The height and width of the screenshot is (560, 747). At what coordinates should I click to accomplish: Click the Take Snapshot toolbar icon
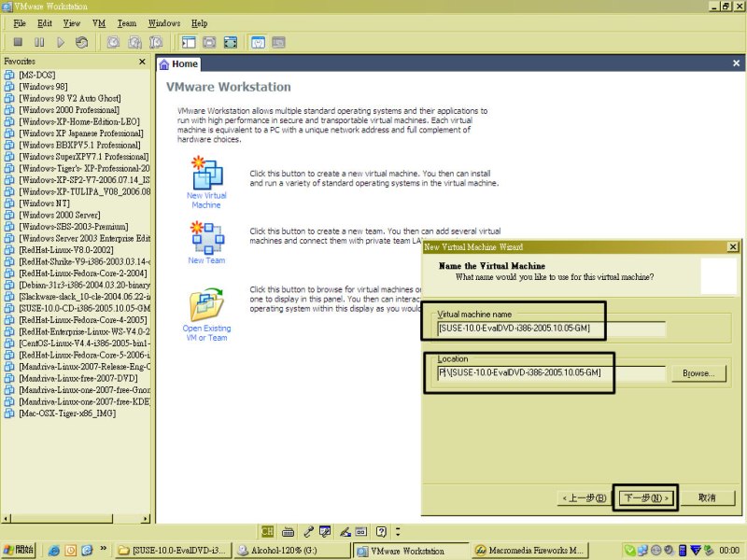click(x=113, y=42)
